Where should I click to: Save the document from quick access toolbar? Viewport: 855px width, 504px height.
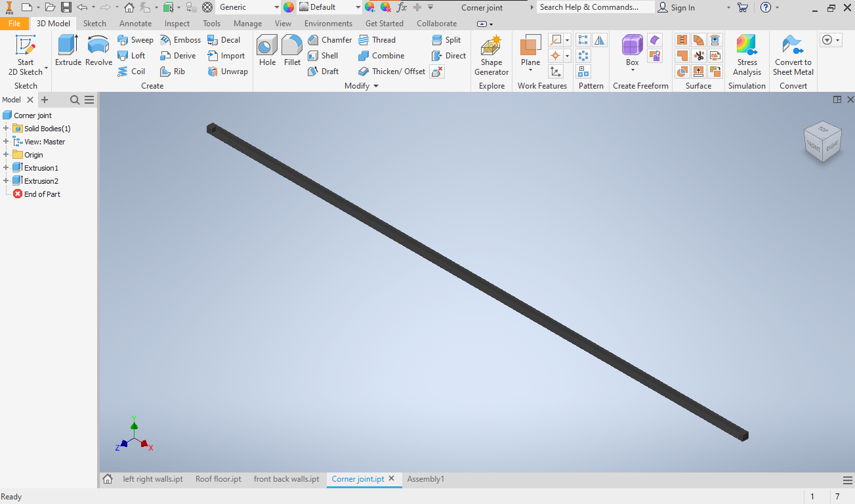[66, 7]
